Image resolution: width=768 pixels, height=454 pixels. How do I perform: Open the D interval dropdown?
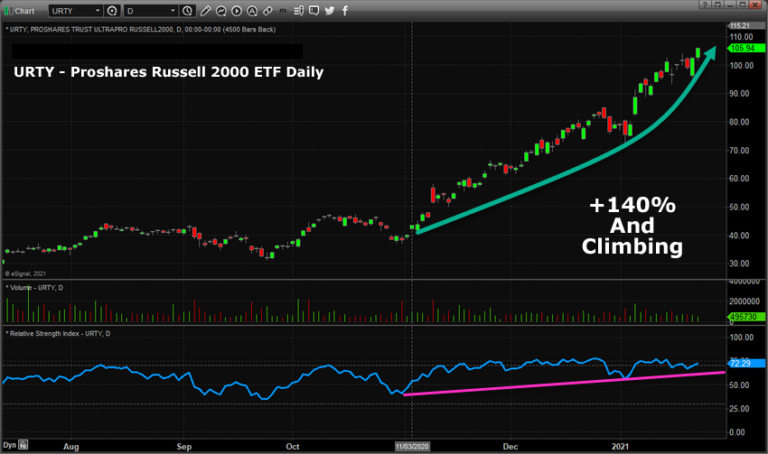(x=150, y=11)
